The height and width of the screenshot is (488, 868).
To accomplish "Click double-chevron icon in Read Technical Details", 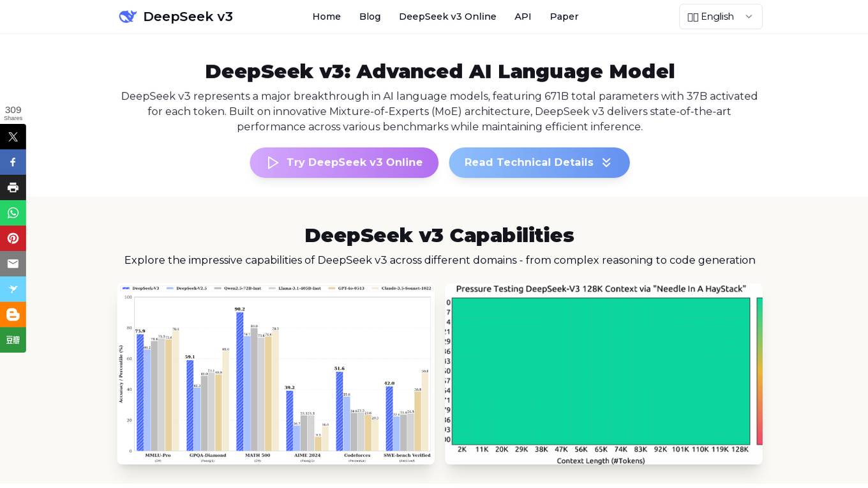I will pos(606,163).
